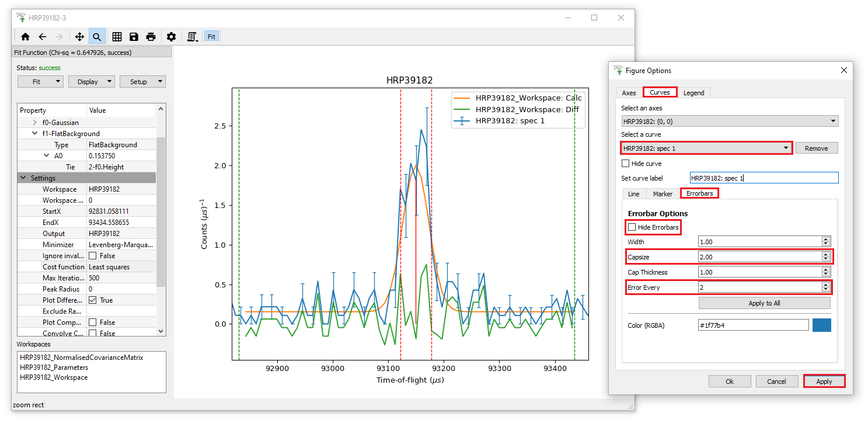Click the Apply button
Image resolution: width=868 pixels, height=423 pixels.
[x=824, y=382]
